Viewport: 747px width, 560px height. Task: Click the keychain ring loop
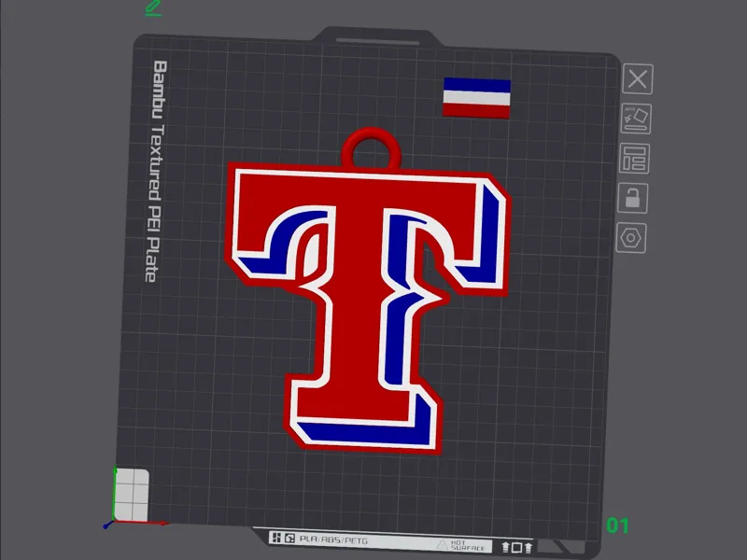tap(371, 148)
